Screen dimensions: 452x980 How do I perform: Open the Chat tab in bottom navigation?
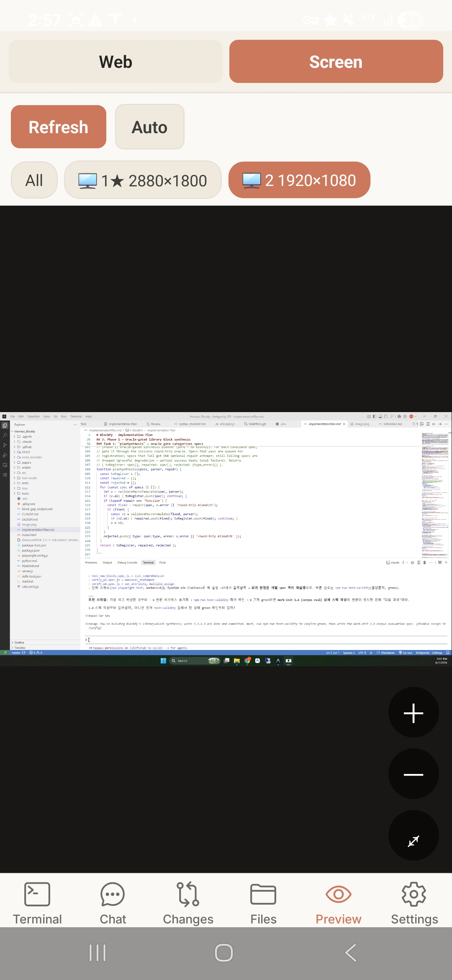[113, 904]
